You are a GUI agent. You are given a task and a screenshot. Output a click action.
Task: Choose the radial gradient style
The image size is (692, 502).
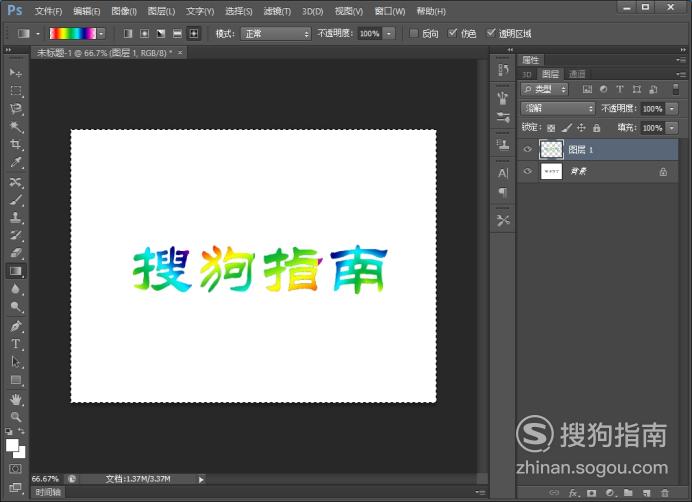[144, 34]
